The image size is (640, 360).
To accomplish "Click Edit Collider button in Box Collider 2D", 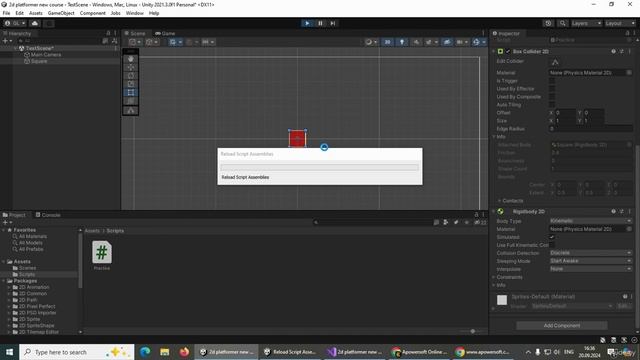I will (555, 62).
